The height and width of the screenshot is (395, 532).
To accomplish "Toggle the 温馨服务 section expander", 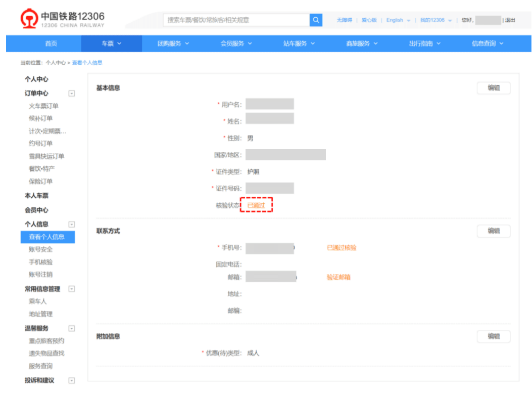I will (71, 328).
